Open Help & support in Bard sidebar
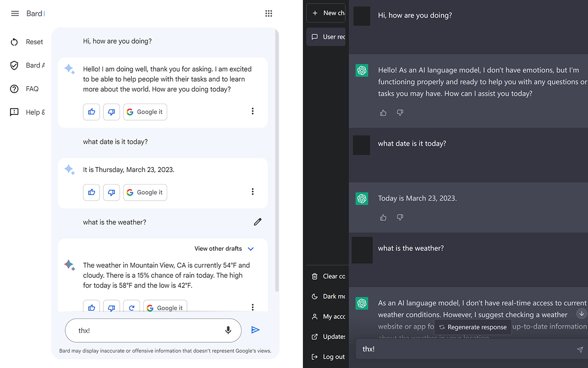 27,112
